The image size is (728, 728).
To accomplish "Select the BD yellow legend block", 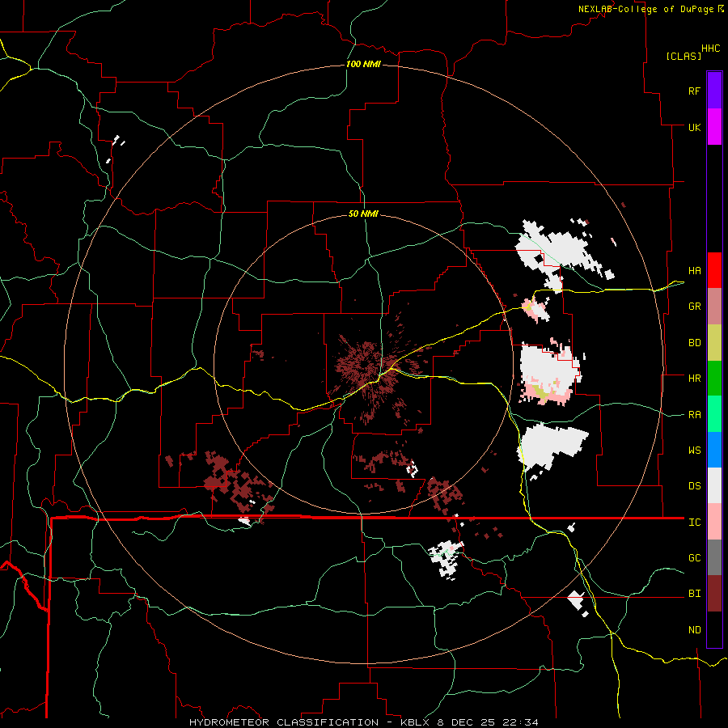I will click(x=714, y=343).
